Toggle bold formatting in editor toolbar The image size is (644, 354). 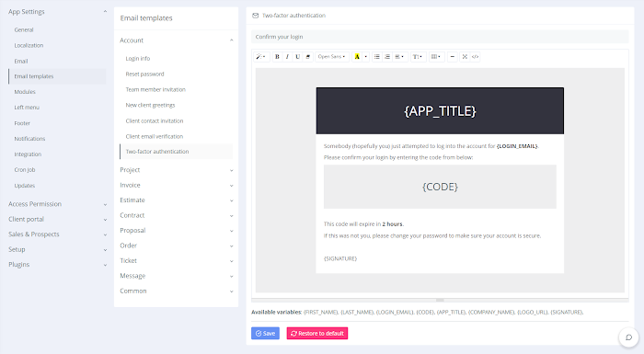pos(277,57)
